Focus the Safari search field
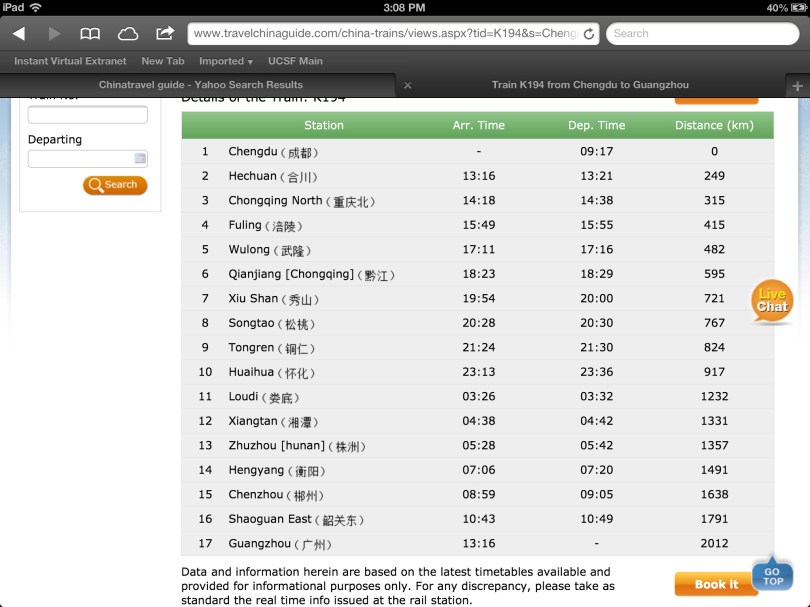 tap(700, 33)
